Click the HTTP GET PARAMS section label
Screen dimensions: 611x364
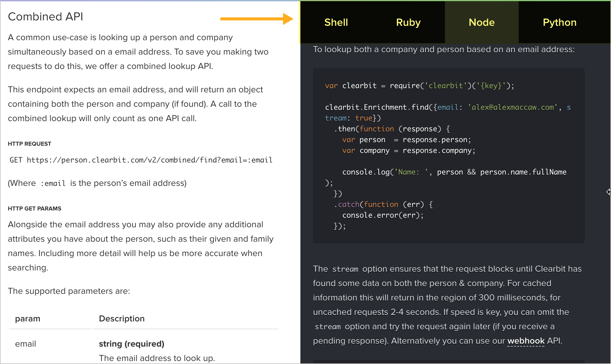34,208
